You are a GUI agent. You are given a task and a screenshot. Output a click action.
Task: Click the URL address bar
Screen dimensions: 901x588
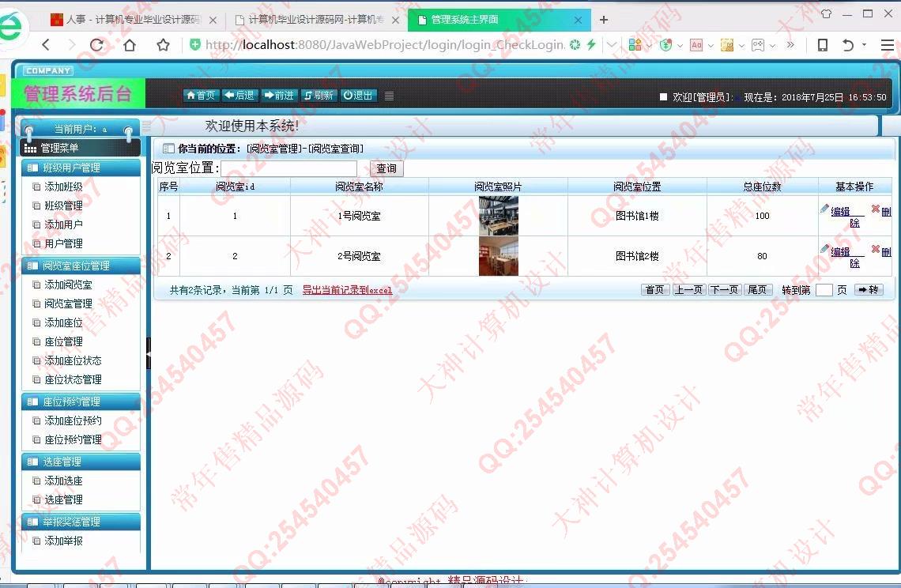pyautogui.click(x=384, y=44)
